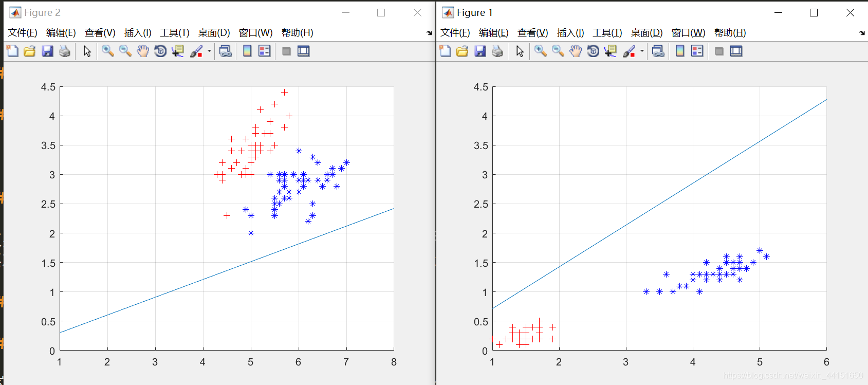Save figure icon in Figure 1 window
The width and height of the screenshot is (868, 385).
[x=480, y=51]
